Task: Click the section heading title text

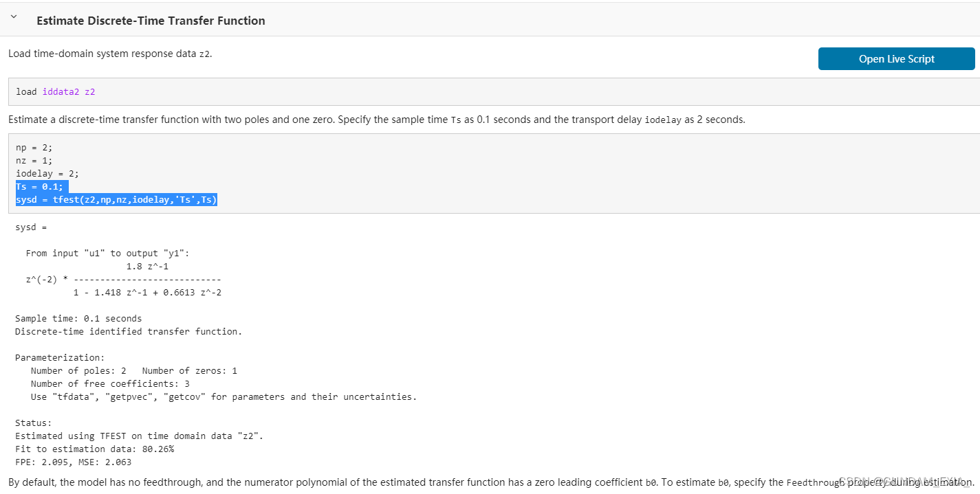Action: 151,21
